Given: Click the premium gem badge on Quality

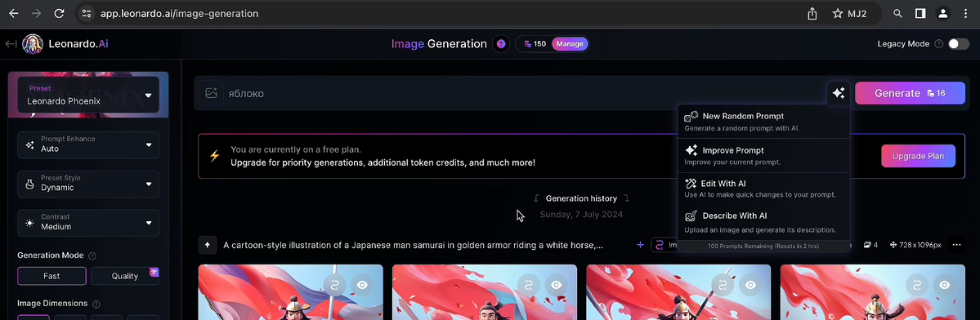Looking at the screenshot, I should pyautogui.click(x=154, y=272).
